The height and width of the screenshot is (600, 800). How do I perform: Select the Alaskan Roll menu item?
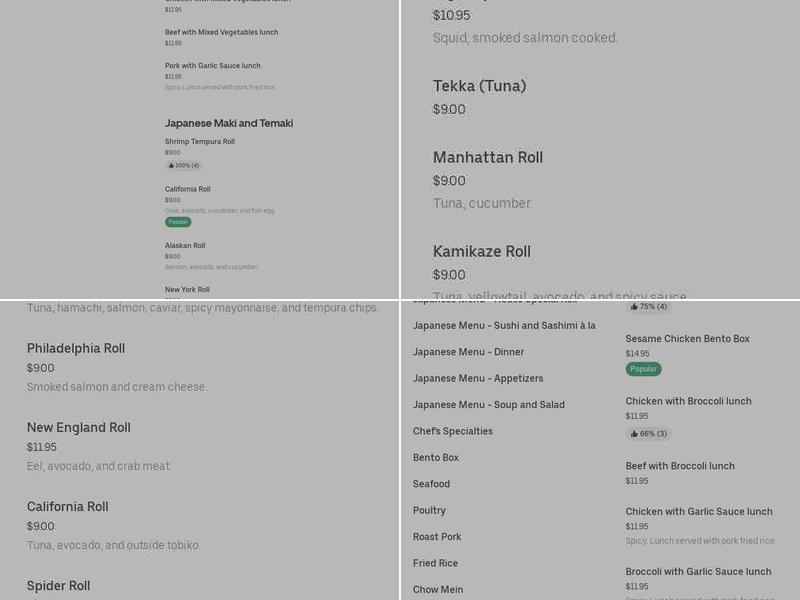pos(185,245)
